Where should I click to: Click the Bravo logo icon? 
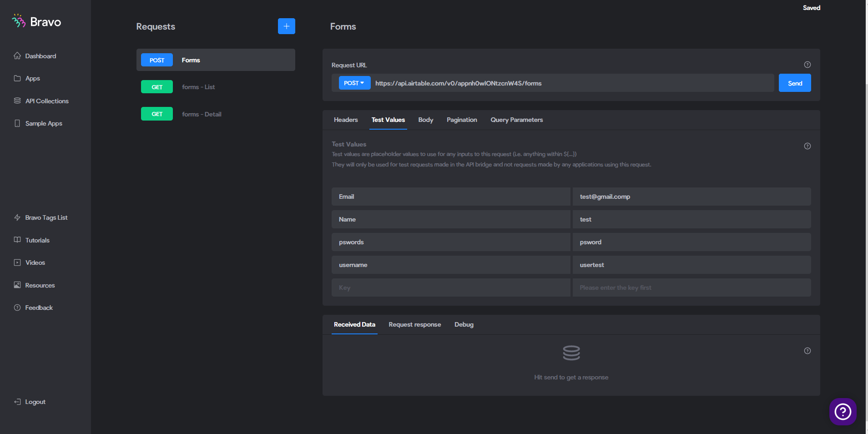coord(19,21)
